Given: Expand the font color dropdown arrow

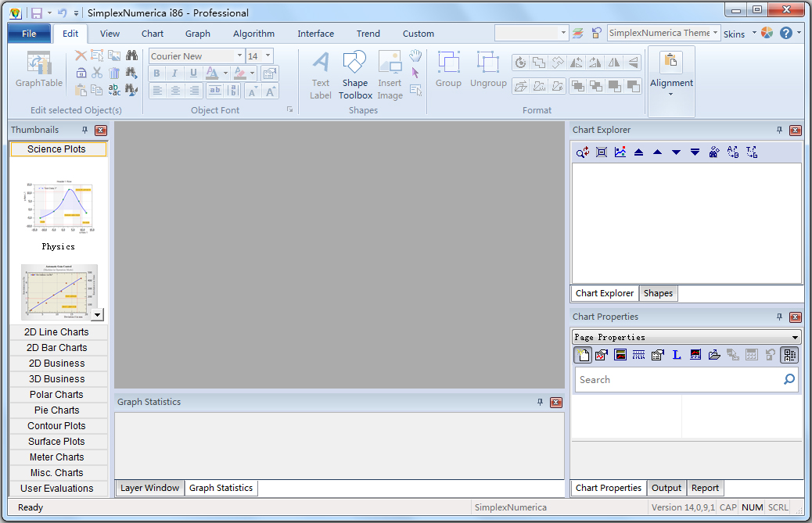Looking at the screenshot, I should [225, 73].
